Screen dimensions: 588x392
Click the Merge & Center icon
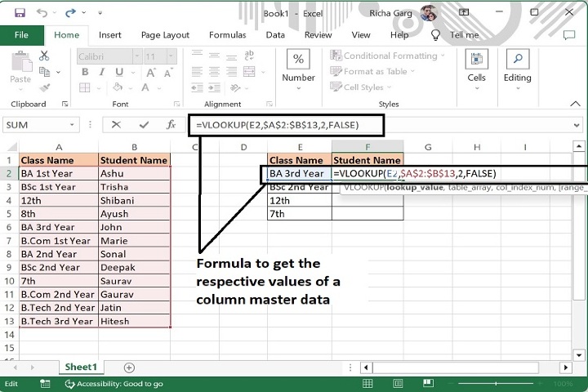click(x=249, y=71)
